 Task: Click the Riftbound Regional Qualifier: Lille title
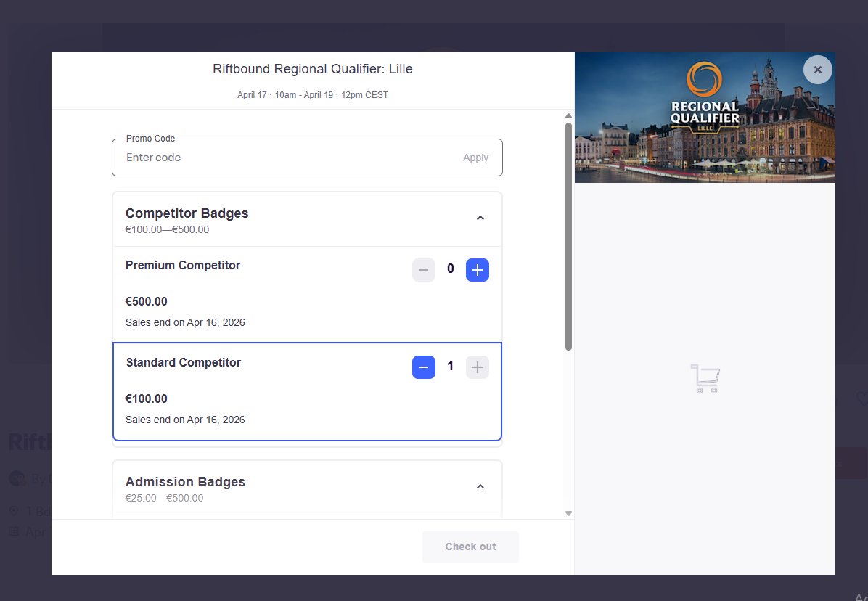click(x=313, y=69)
